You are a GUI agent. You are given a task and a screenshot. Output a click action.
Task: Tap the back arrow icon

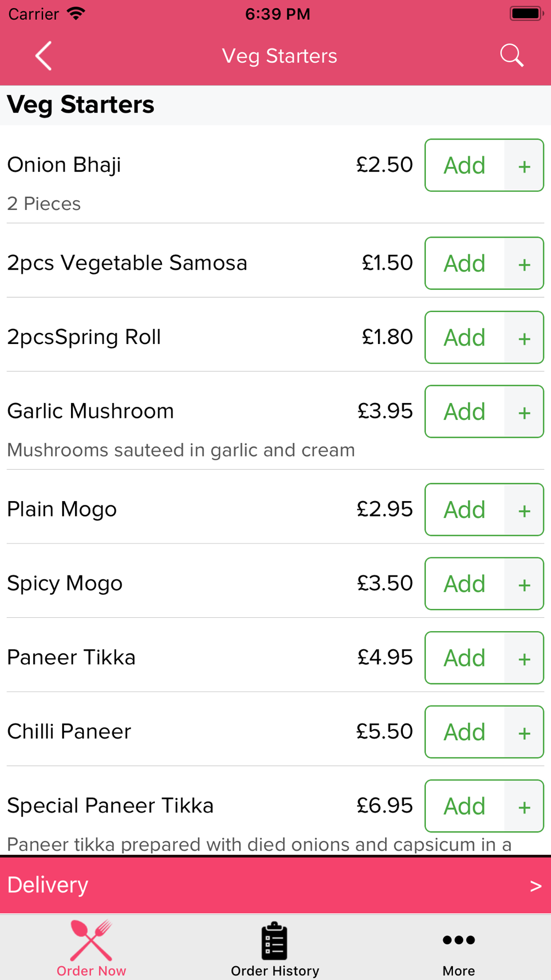[44, 56]
